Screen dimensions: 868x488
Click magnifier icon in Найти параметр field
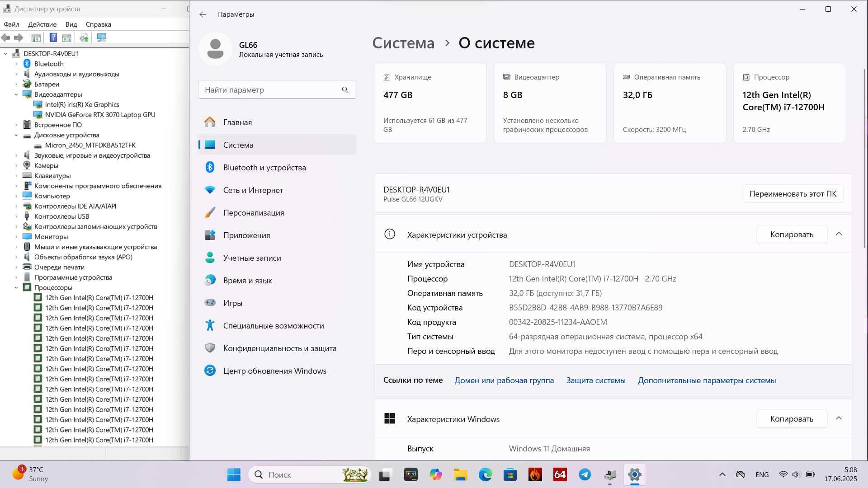[x=345, y=90]
